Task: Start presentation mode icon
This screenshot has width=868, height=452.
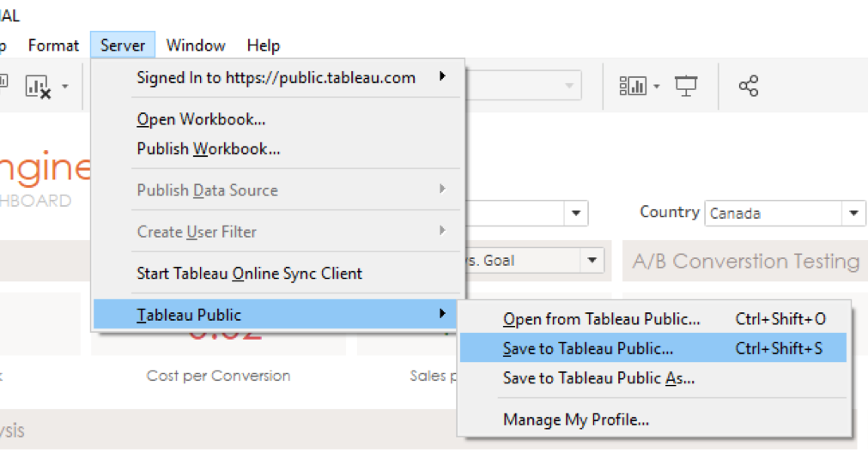Action: [x=686, y=86]
